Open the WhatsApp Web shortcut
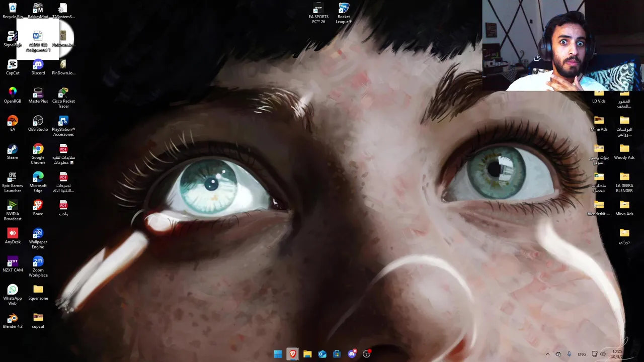Image resolution: width=644 pixels, height=362 pixels. coord(13,295)
